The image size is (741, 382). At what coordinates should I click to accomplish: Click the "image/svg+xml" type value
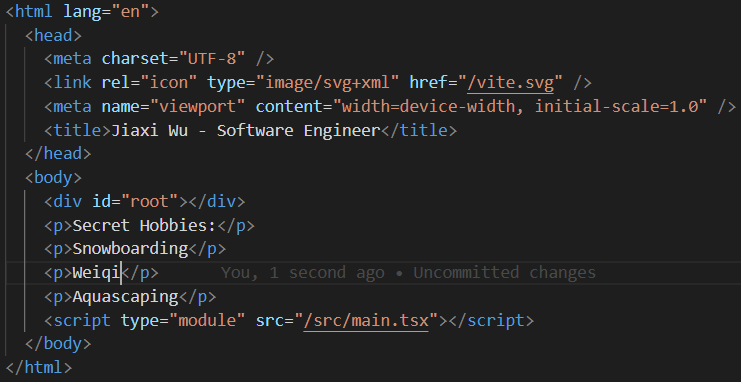coord(327,83)
